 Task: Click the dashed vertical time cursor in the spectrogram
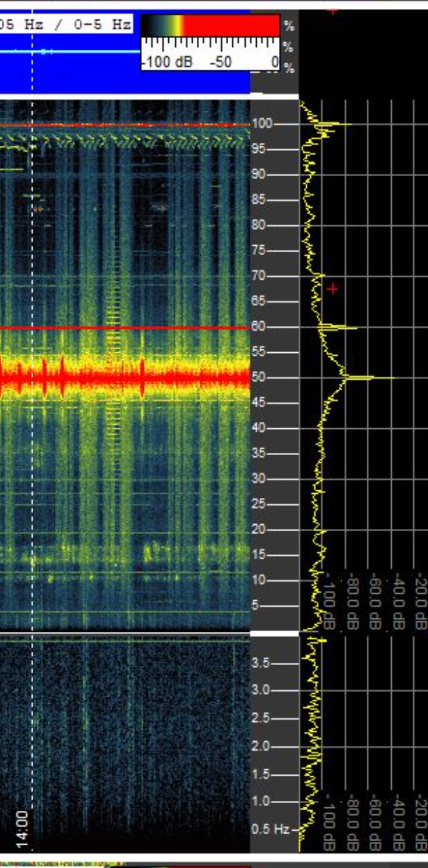pyautogui.click(x=32, y=416)
